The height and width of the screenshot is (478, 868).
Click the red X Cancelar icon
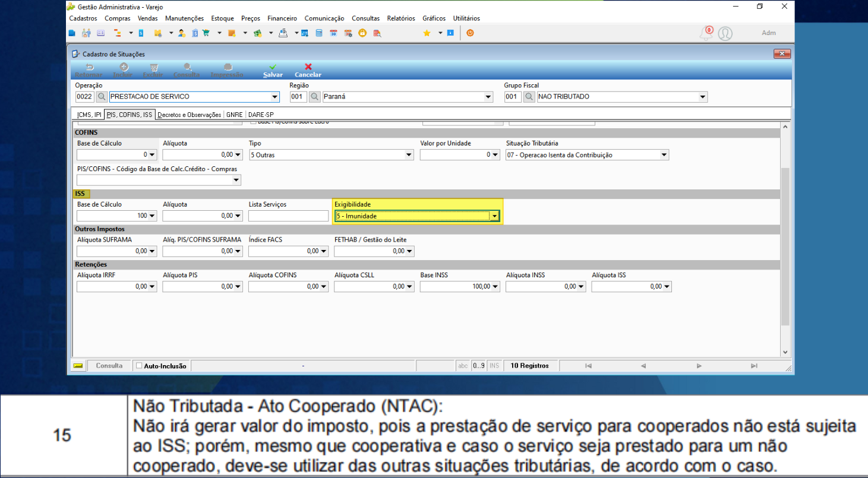(308, 67)
